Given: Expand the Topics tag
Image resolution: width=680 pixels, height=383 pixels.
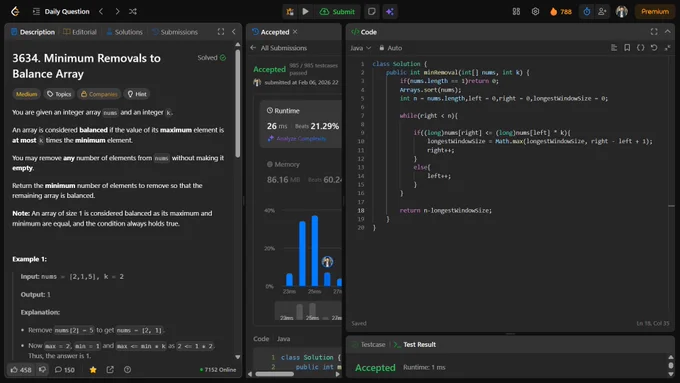Looking at the screenshot, I should [59, 94].
